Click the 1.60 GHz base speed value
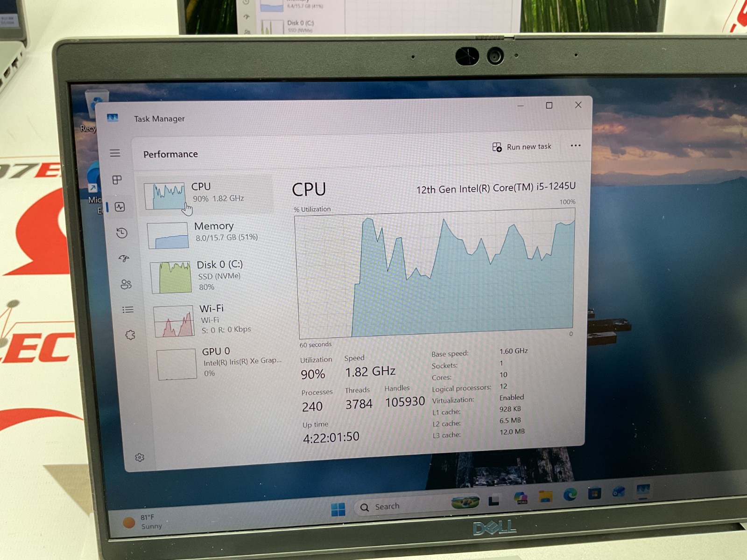Viewport: 747px width, 560px height. tap(514, 351)
